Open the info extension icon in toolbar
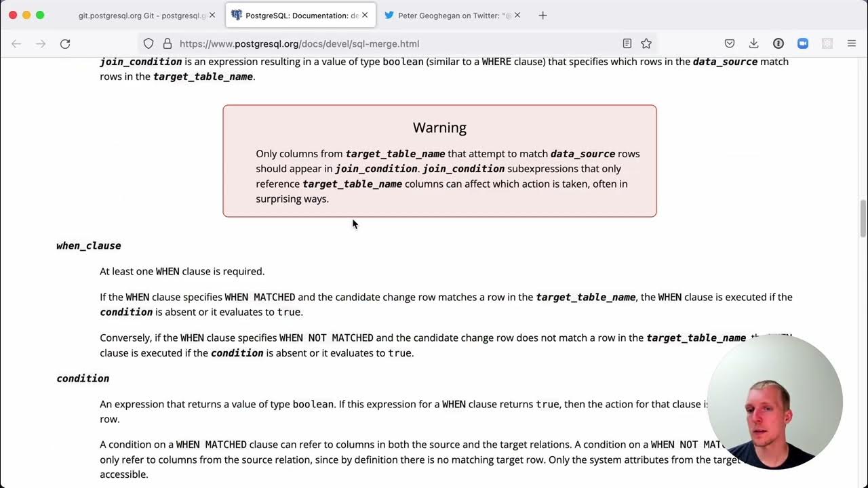The image size is (868, 488). pos(778,43)
